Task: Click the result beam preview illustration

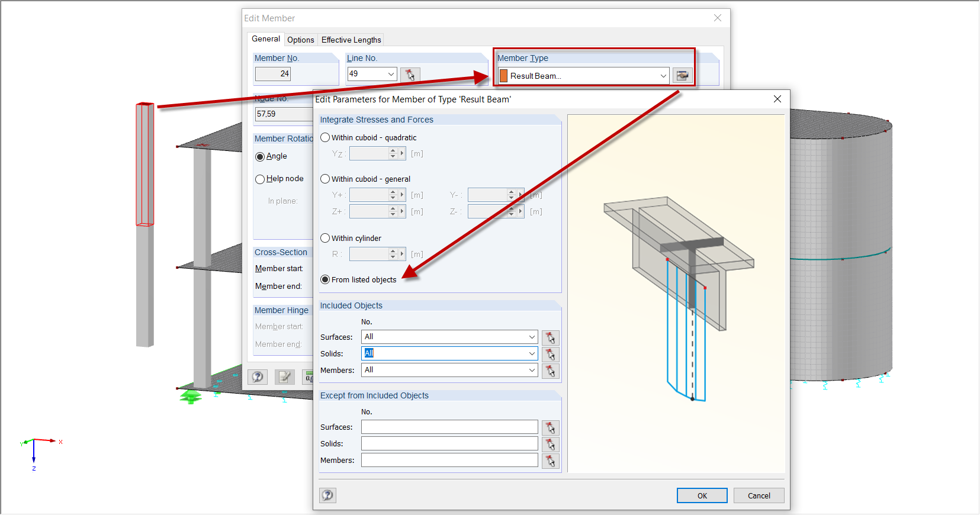Action: click(676, 294)
